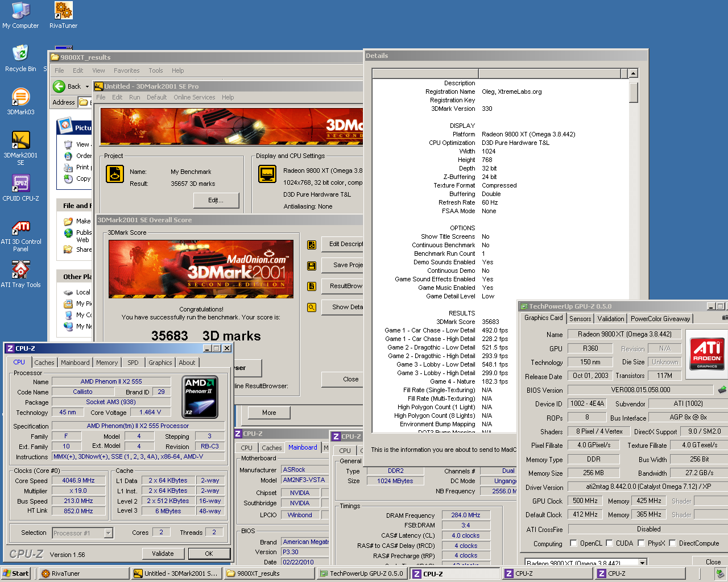This screenshot has height=582, width=728.
Task: Open Sensors tab in GPU-Z
Action: pos(580,319)
